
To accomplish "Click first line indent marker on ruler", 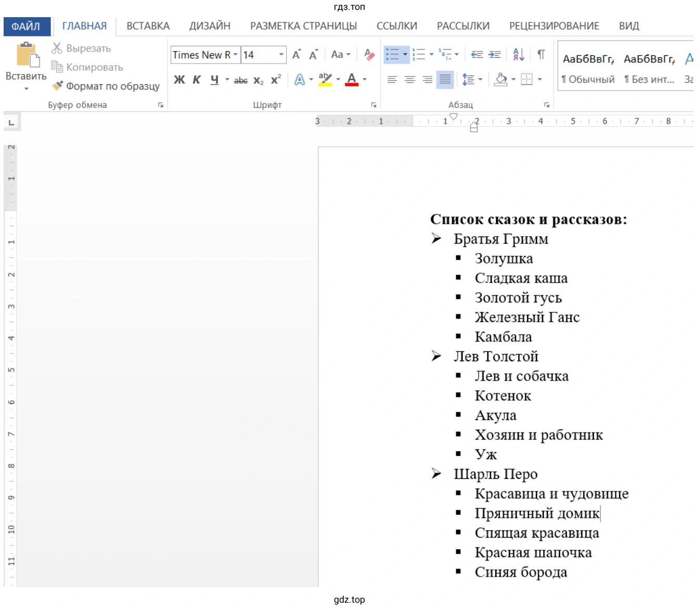I will 454,117.
